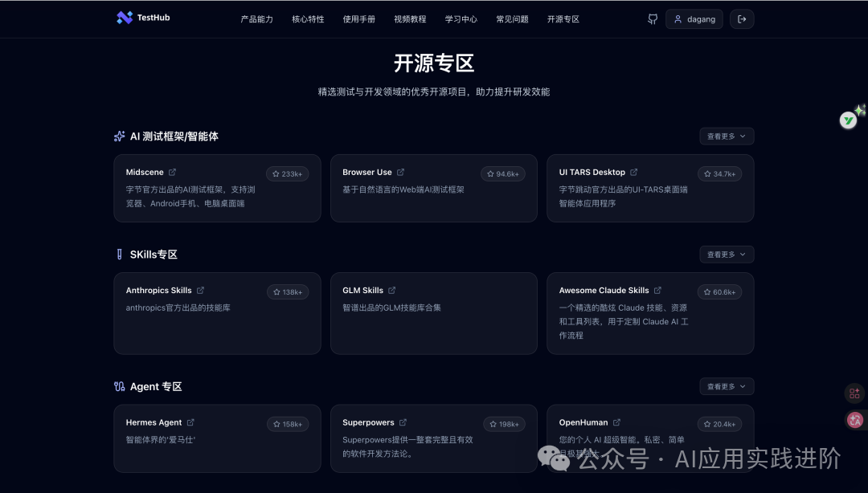Open the Anthropics Skills project title
Viewport: 868px width, 493px height.
point(158,290)
